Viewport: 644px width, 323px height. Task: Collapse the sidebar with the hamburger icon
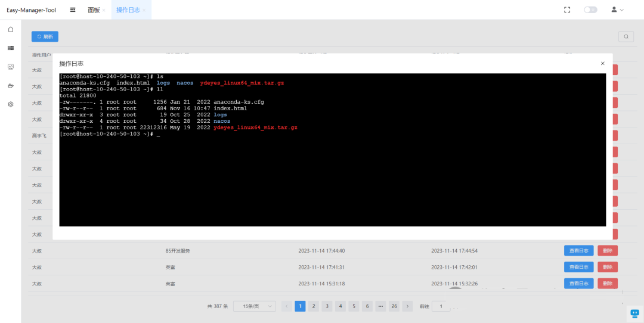[x=73, y=10]
